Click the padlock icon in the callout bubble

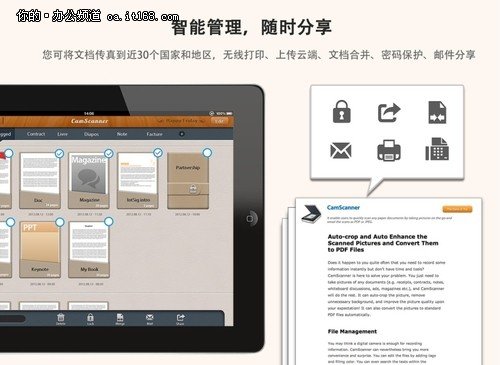pos(342,112)
